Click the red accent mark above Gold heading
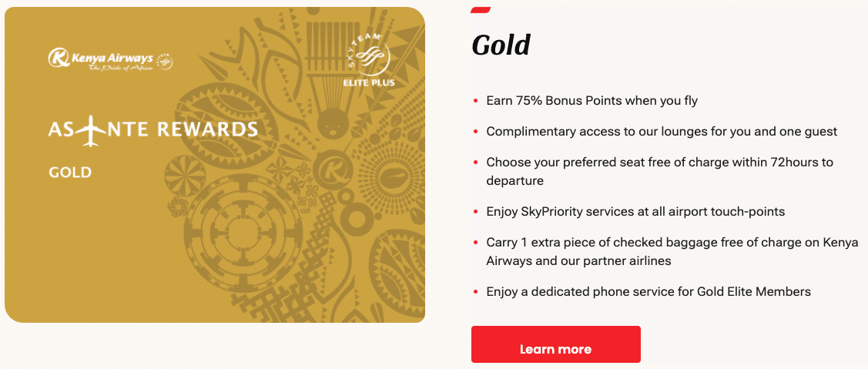Image resolution: width=868 pixels, height=369 pixels. click(x=481, y=8)
